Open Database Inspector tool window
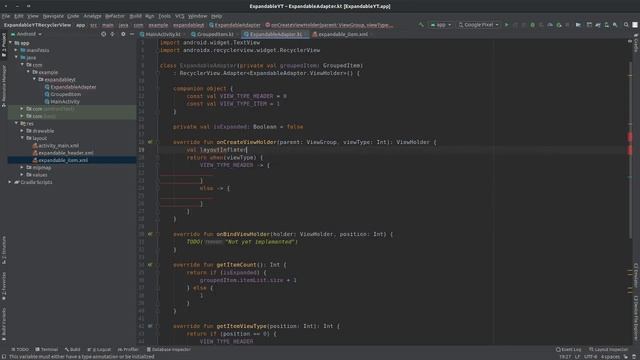Image resolution: width=640 pixels, height=360 pixels. click(169, 349)
